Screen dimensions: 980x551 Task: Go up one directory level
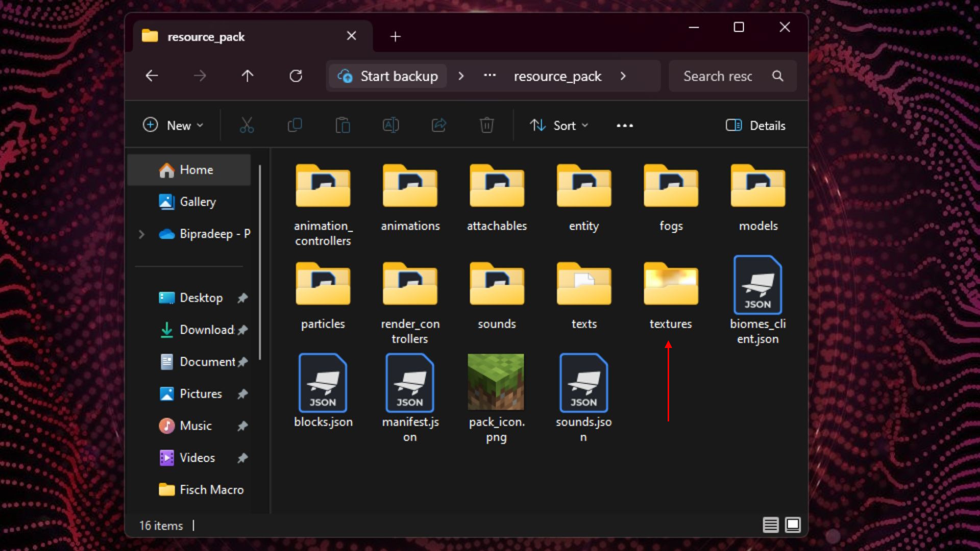[x=248, y=76]
